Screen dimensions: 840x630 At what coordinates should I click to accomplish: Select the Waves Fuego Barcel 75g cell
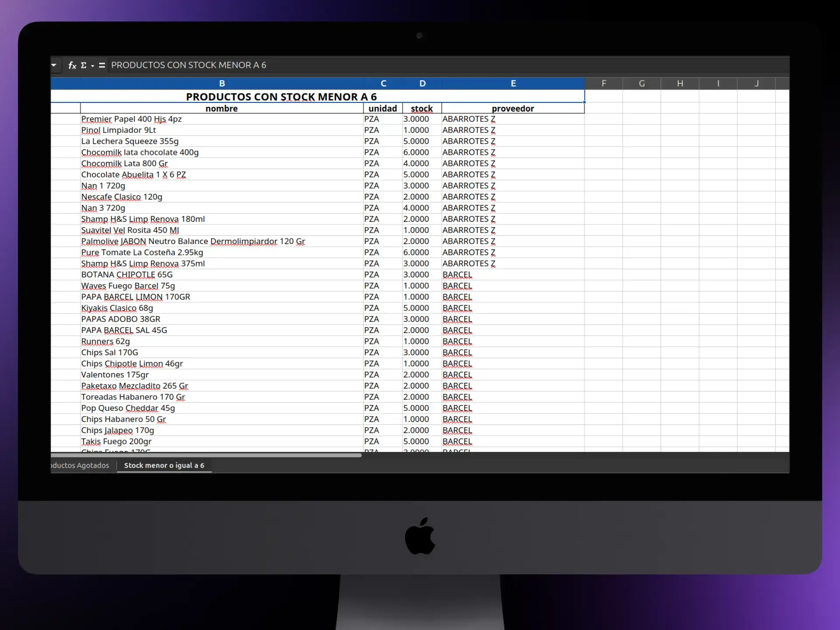point(222,286)
